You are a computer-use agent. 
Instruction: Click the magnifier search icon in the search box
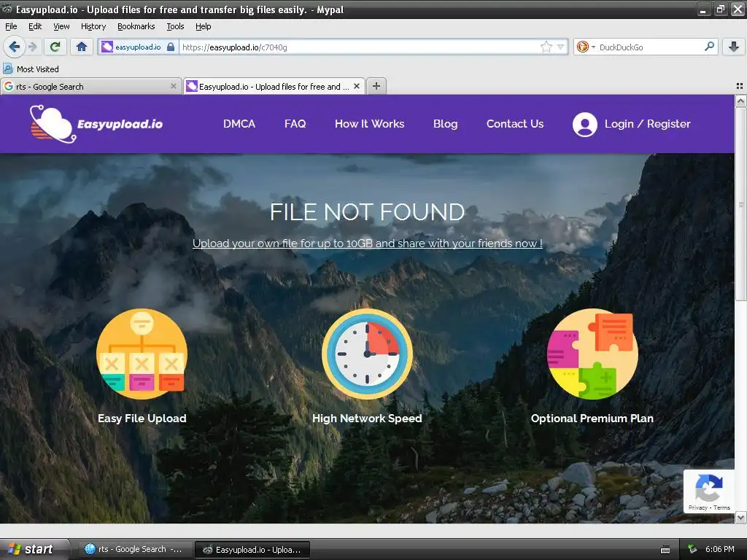709,46
